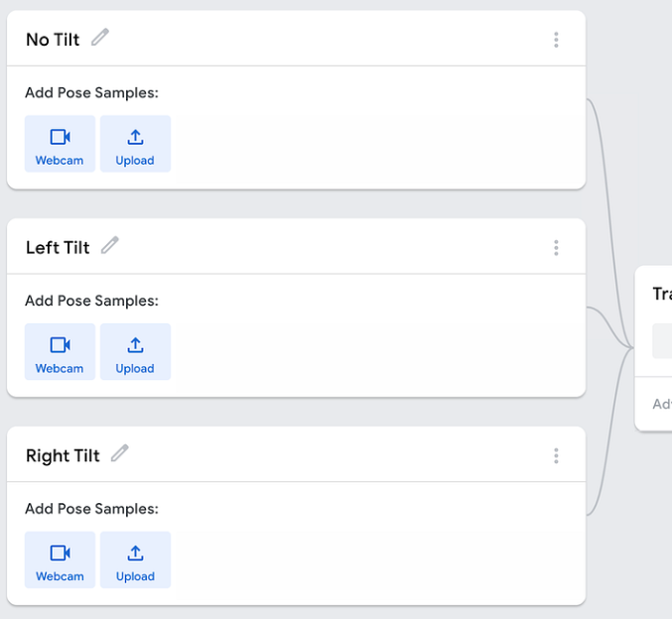Image resolution: width=672 pixels, height=619 pixels.
Task: Edit the No Tilt class name pencil icon
Action: point(100,37)
